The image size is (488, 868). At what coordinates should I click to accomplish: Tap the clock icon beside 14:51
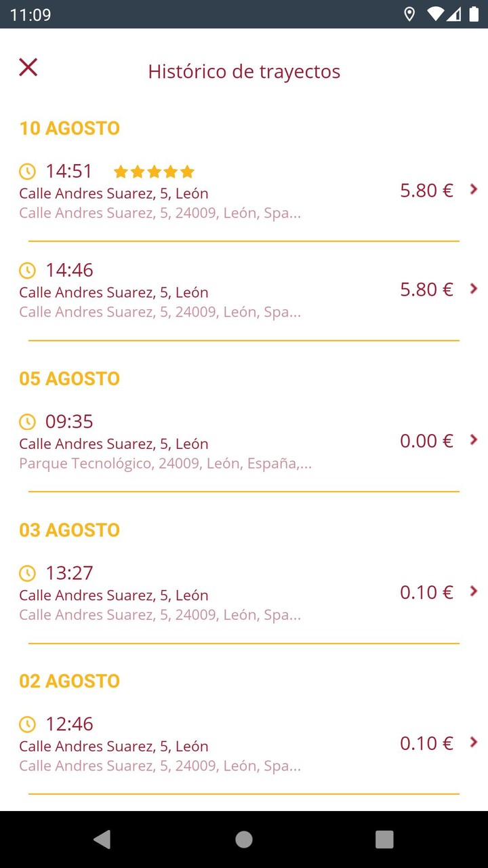point(27,172)
